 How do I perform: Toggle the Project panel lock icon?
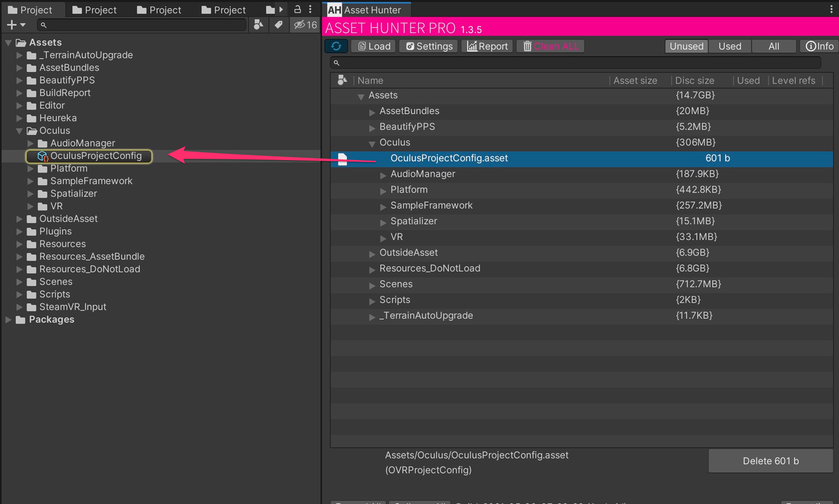(297, 9)
